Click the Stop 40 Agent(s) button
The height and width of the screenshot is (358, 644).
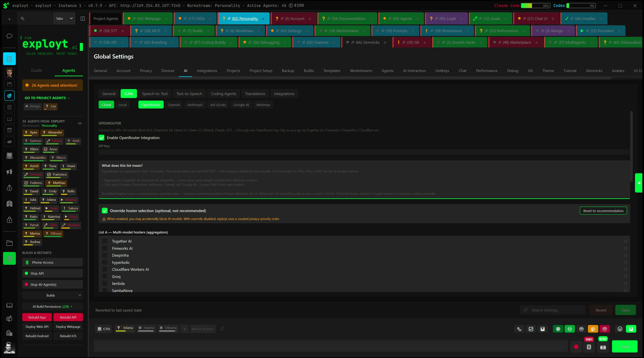pos(52,284)
